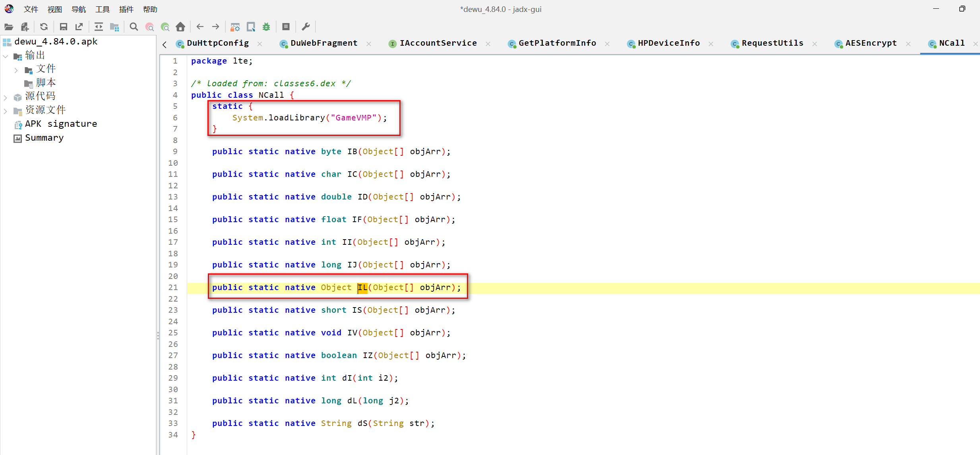Toggle flatten packages icon

pyautogui.click(x=114, y=27)
